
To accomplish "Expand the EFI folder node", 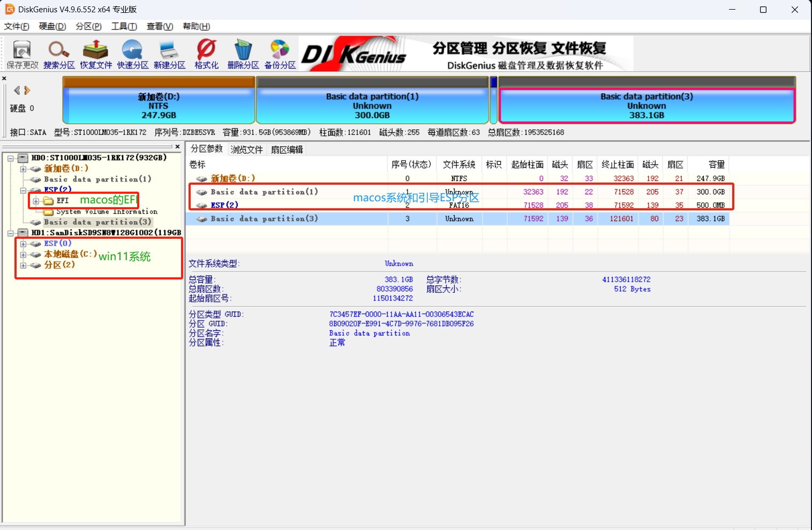I will tap(36, 201).
